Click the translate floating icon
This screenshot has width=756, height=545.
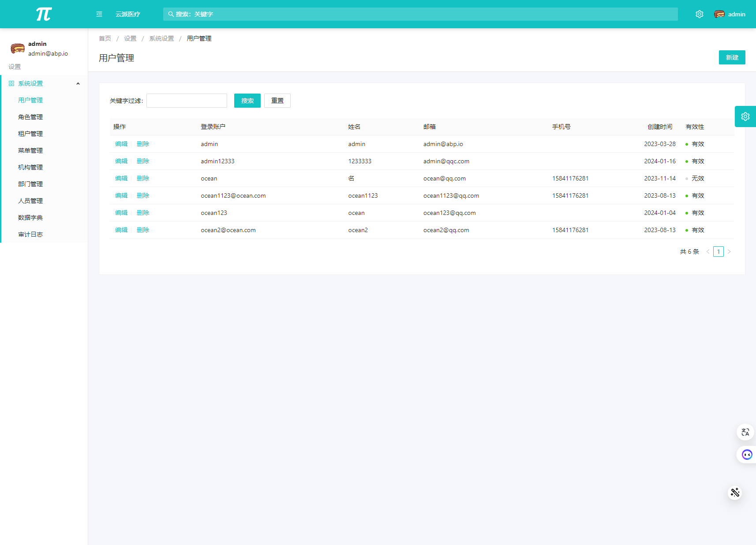click(x=745, y=432)
